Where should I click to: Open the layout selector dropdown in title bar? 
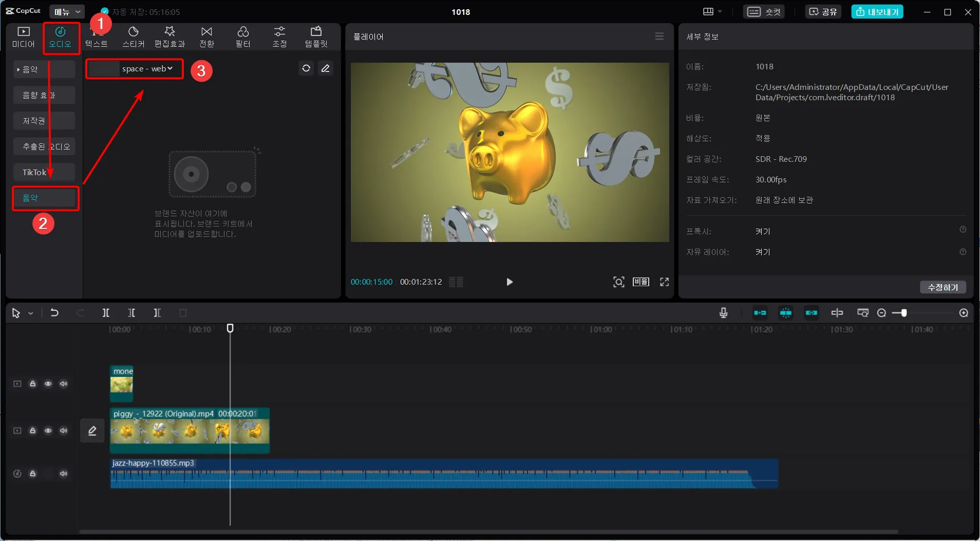712,11
